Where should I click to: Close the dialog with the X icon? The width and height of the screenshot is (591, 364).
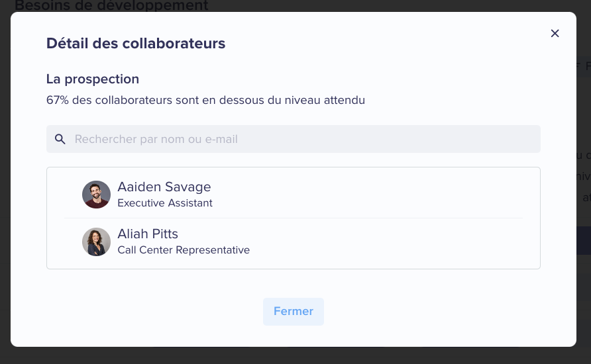(555, 34)
